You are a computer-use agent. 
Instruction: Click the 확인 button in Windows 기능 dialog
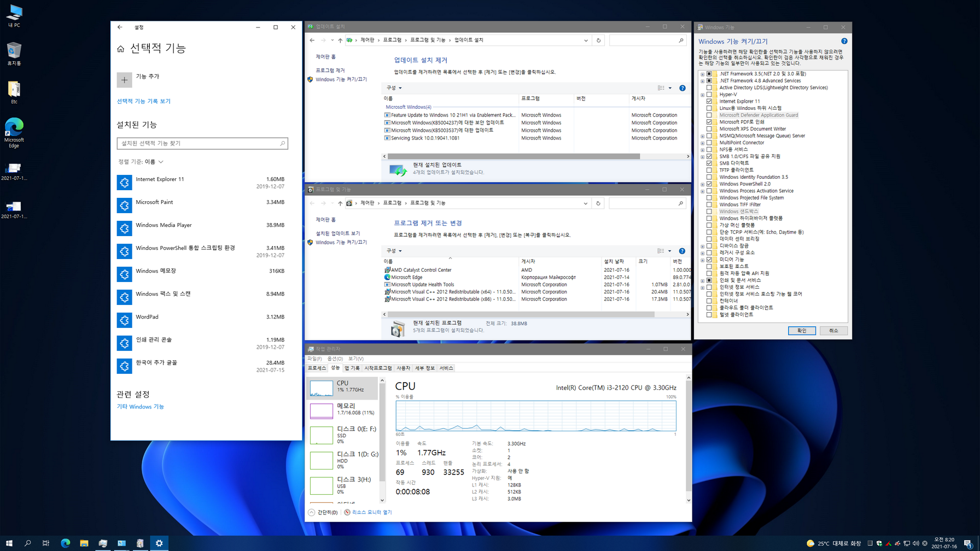point(802,331)
